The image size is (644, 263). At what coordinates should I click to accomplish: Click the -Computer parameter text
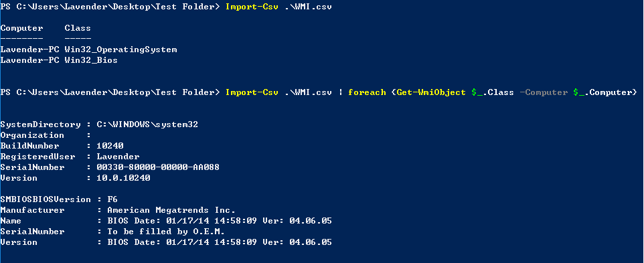(x=544, y=92)
